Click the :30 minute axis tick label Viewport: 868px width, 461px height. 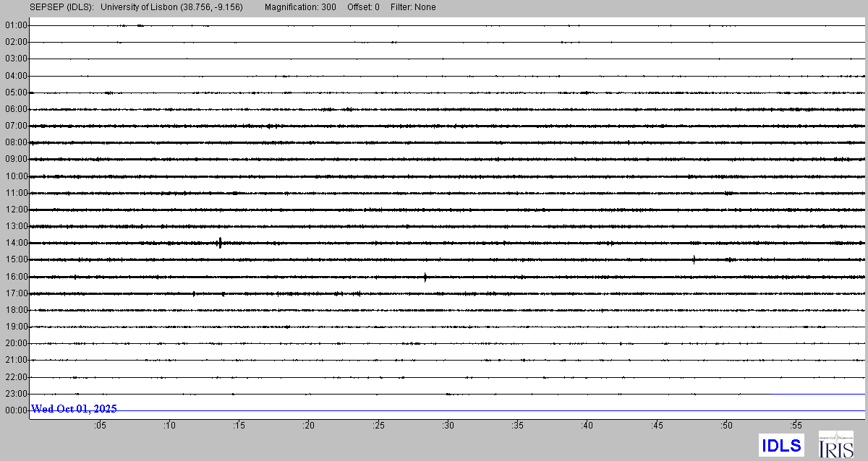448,426
